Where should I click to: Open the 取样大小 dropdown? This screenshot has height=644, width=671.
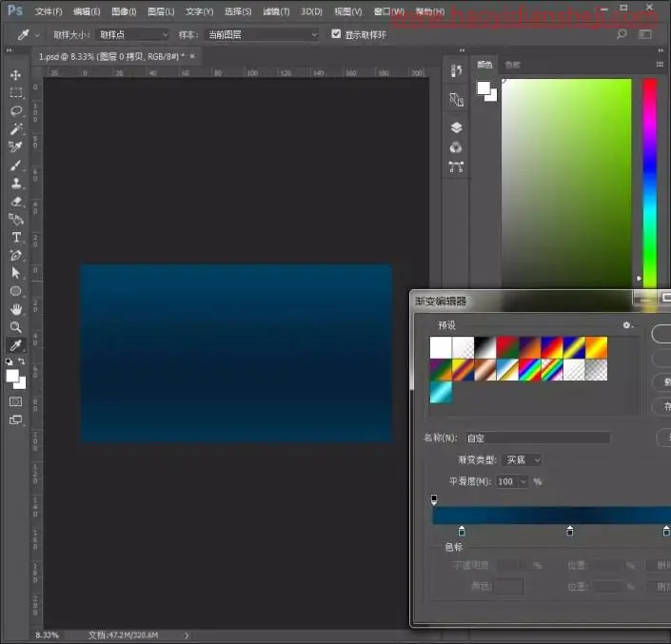[132, 34]
